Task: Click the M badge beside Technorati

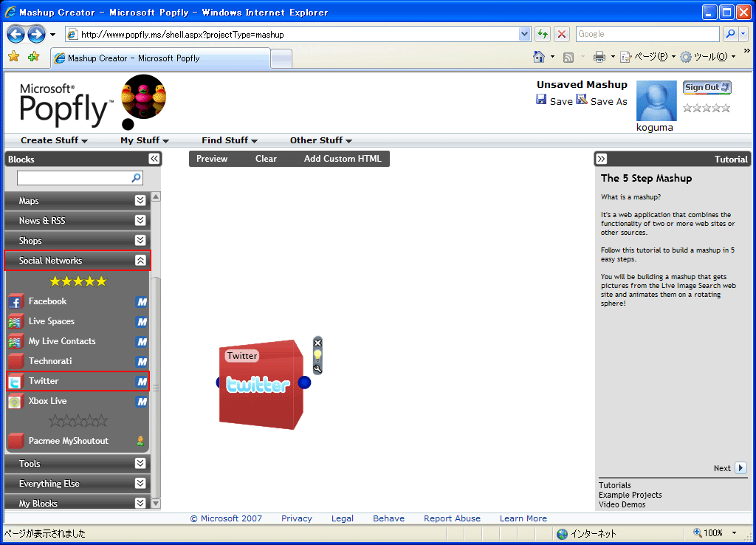Action: tap(141, 362)
